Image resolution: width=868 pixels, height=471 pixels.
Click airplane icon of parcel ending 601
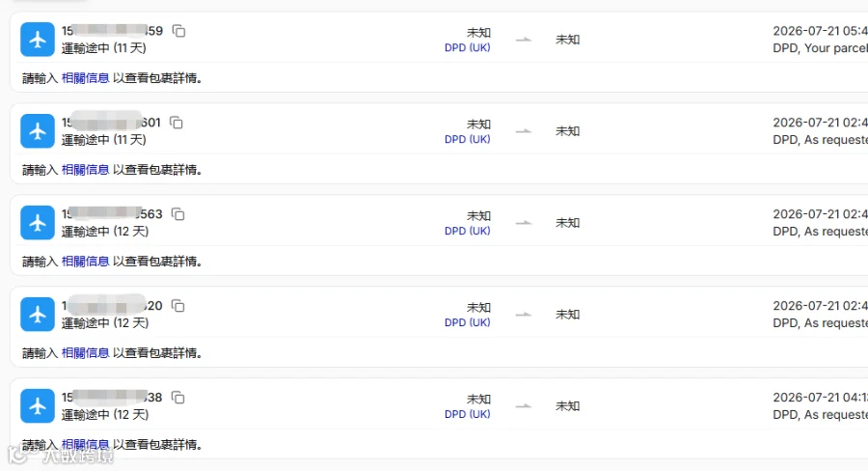coord(38,130)
